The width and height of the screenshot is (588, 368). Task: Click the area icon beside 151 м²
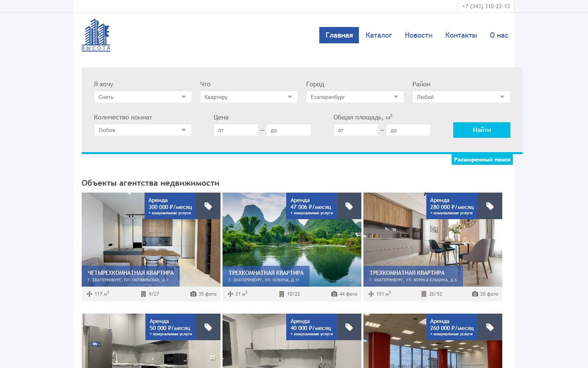[371, 294]
